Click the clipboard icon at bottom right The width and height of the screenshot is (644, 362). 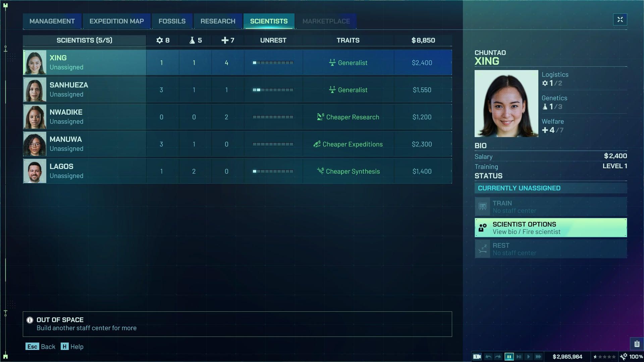[x=636, y=344]
